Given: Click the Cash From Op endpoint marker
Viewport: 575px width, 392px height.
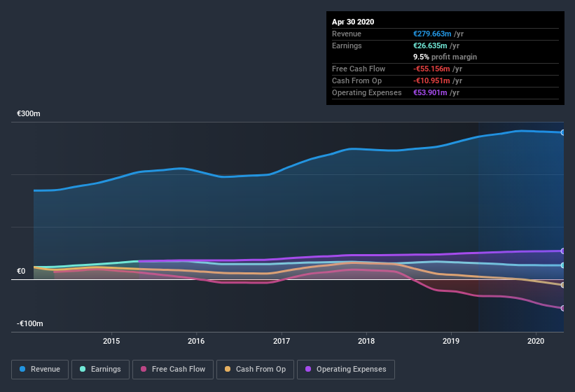Looking at the screenshot, I should [x=562, y=286].
